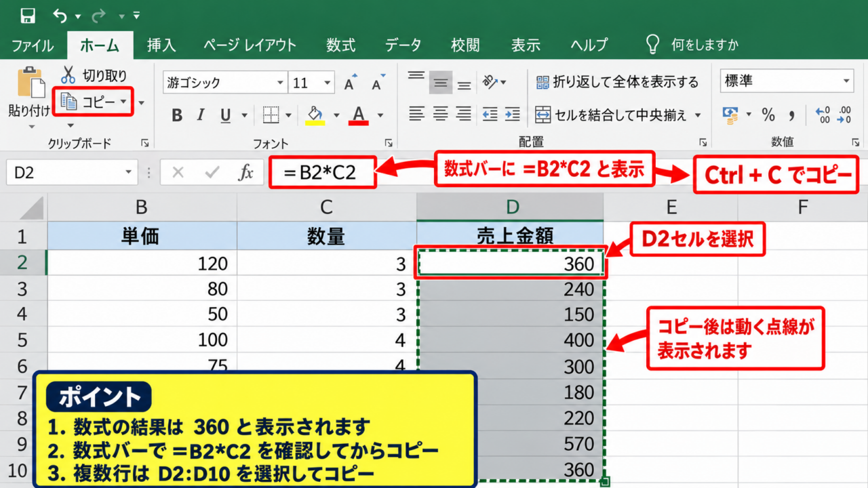Switch to the 数式 tab
The width and height of the screenshot is (868, 488).
pos(340,46)
